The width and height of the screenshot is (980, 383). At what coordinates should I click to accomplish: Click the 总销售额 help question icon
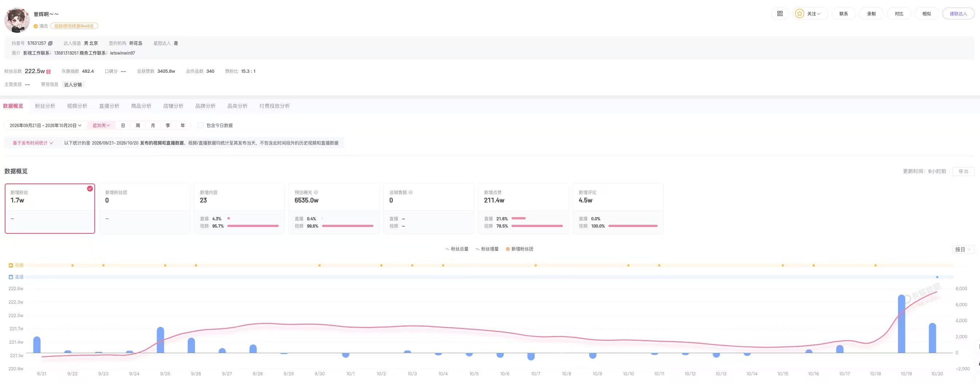(x=411, y=193)
